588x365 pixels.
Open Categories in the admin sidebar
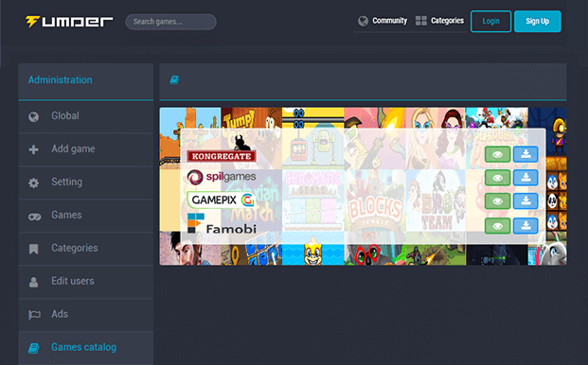[x=86, y=249]
